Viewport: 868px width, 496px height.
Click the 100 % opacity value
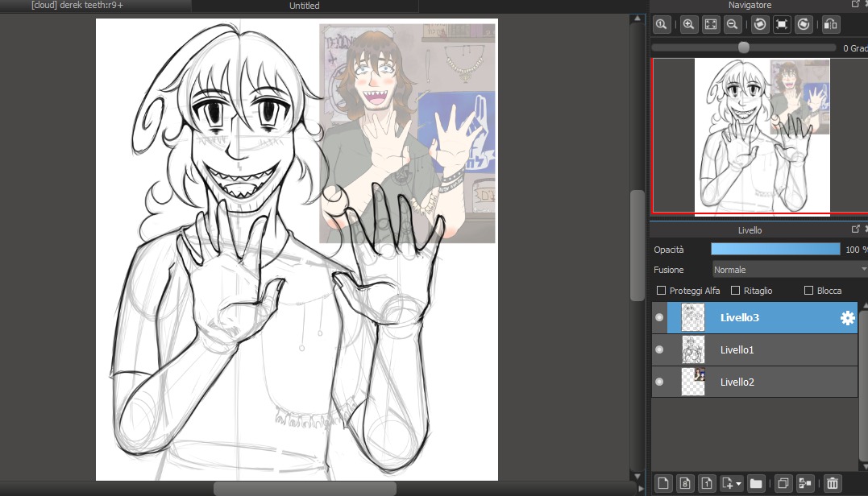point(855,250)
